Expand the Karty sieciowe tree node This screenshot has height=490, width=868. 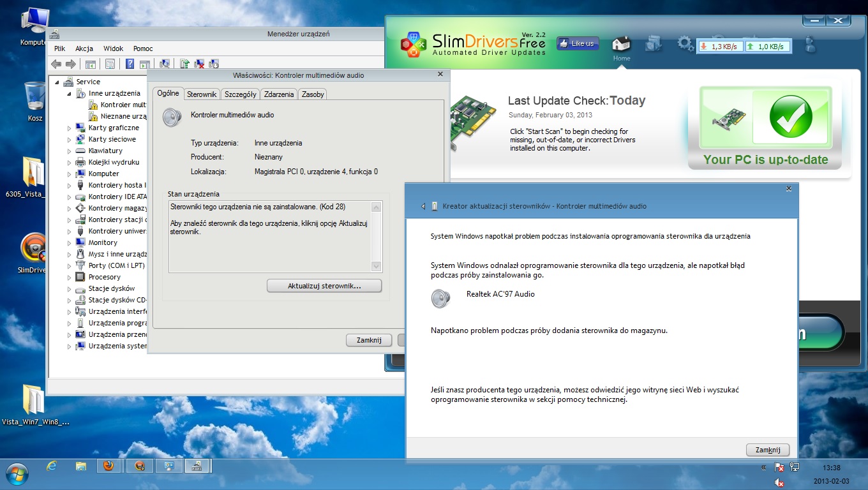pos(70,139)
